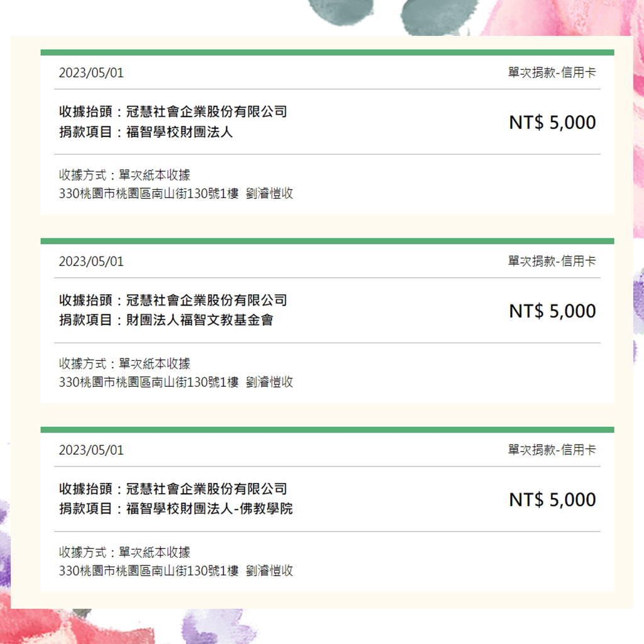The height and width of the screenshot is (644, 644).
Task: Click the receipt title line in the first card
Action: [x=173, y=111]
